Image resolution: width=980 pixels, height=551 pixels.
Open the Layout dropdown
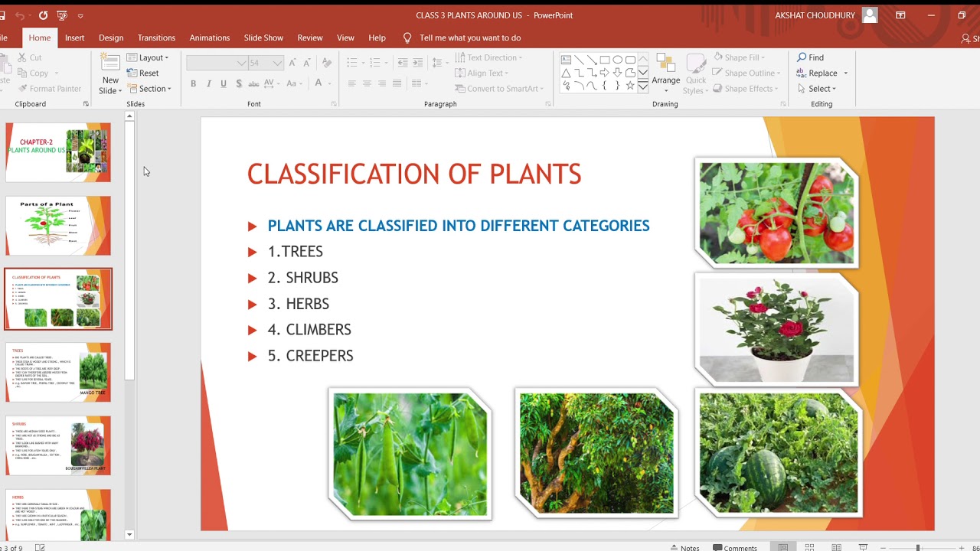148,57
